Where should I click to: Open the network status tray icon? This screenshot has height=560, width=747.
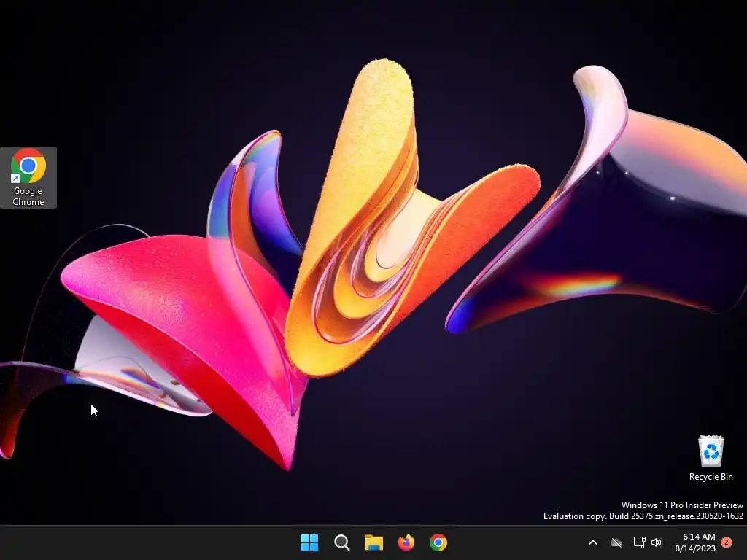point(639,542)
